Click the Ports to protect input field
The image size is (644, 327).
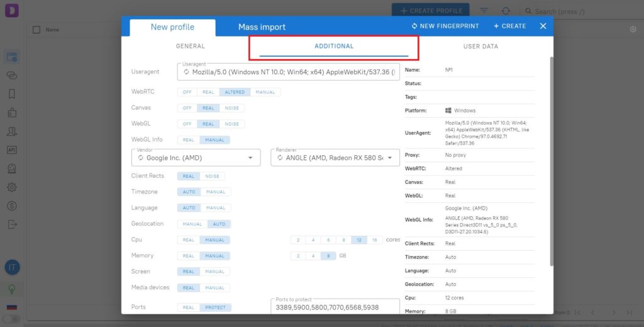[x=335, y=308]
